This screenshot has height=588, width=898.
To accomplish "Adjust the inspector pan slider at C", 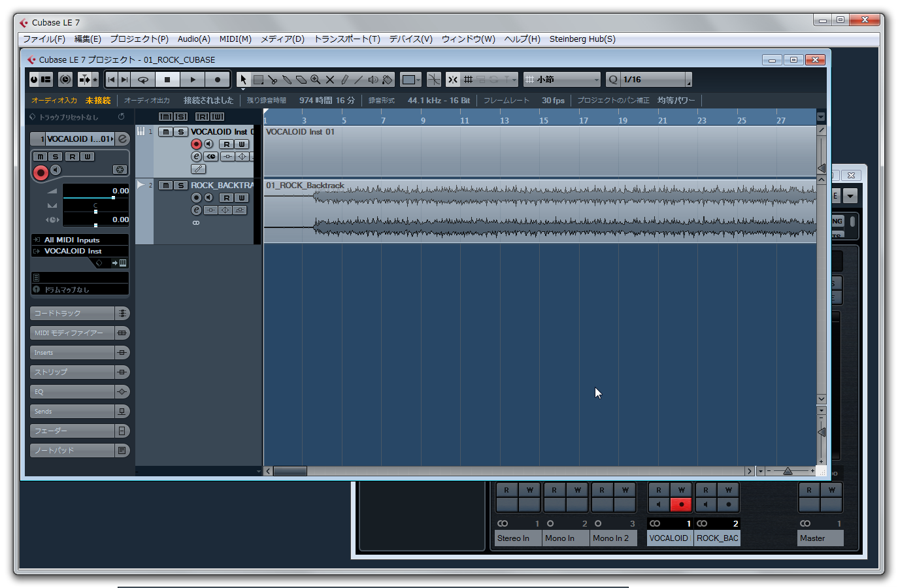I will (95, 212).
